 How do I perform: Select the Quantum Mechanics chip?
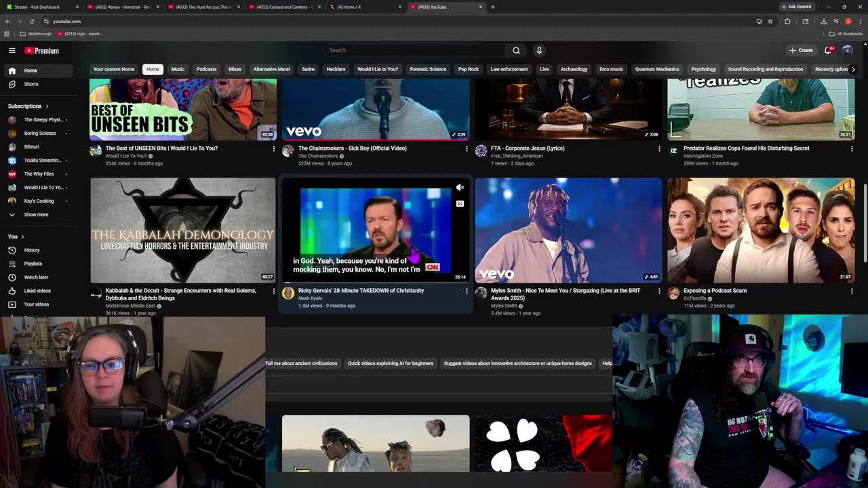click(657, 69)
